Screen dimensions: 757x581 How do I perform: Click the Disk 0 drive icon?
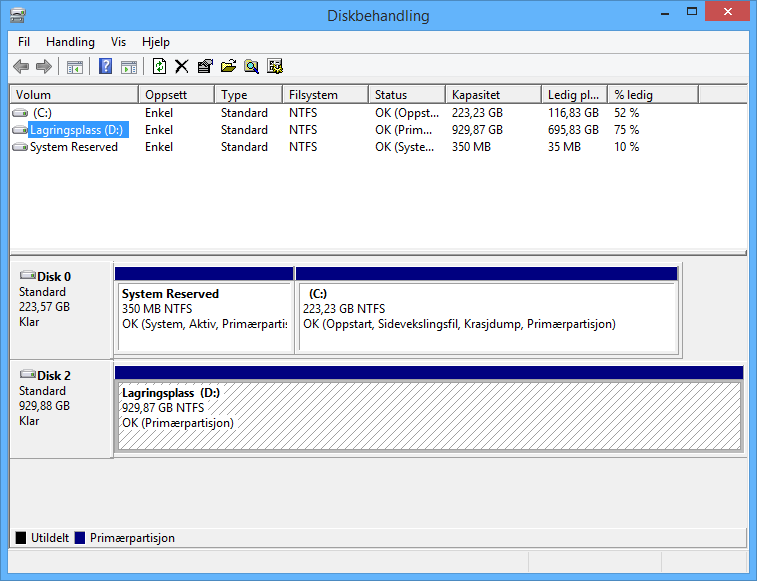28,275
